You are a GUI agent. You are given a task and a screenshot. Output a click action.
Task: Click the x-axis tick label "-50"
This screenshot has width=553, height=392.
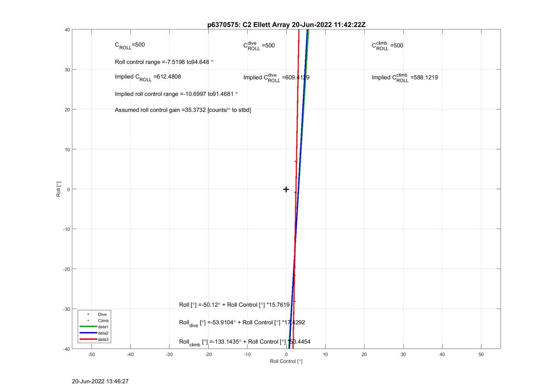point(91,355)
